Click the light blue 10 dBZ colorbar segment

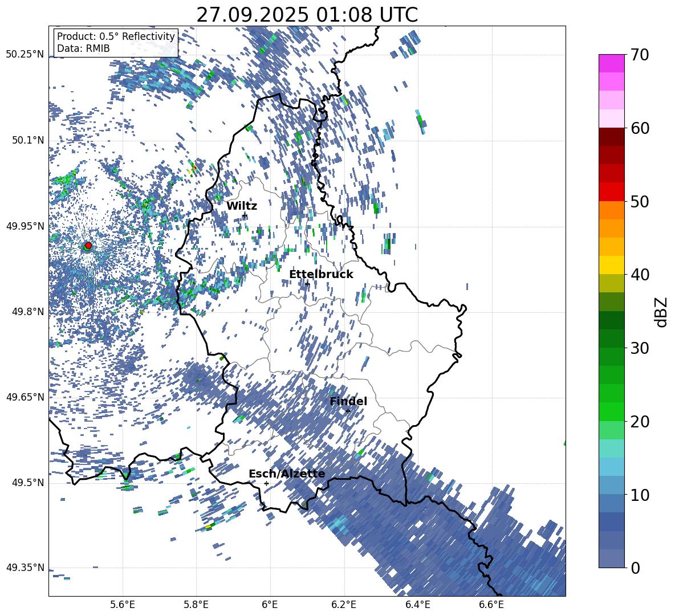[x=611, y=486]
